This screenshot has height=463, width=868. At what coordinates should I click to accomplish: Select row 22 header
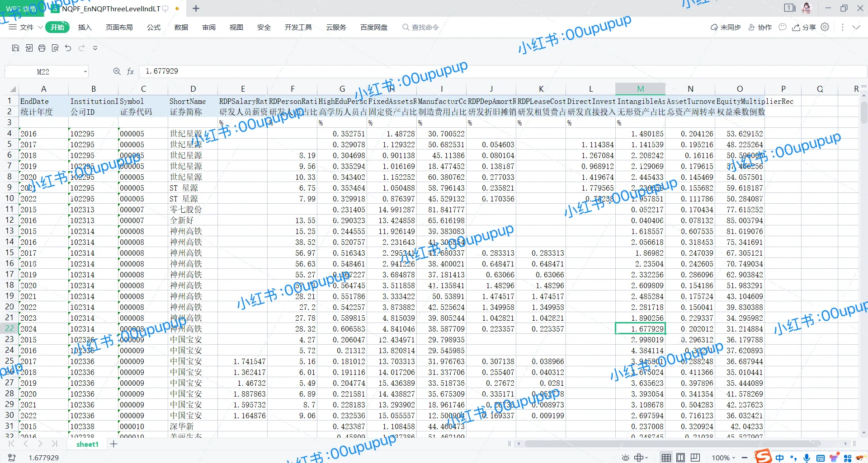pos(9,328)
